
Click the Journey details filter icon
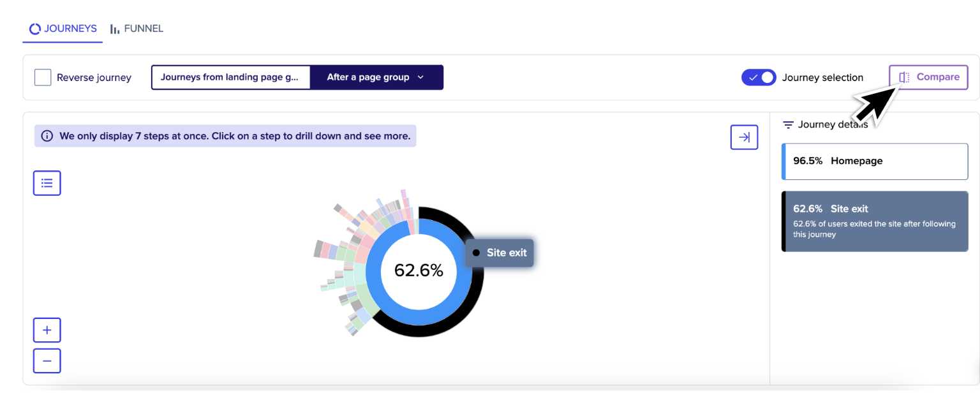[x=789, y=125]
